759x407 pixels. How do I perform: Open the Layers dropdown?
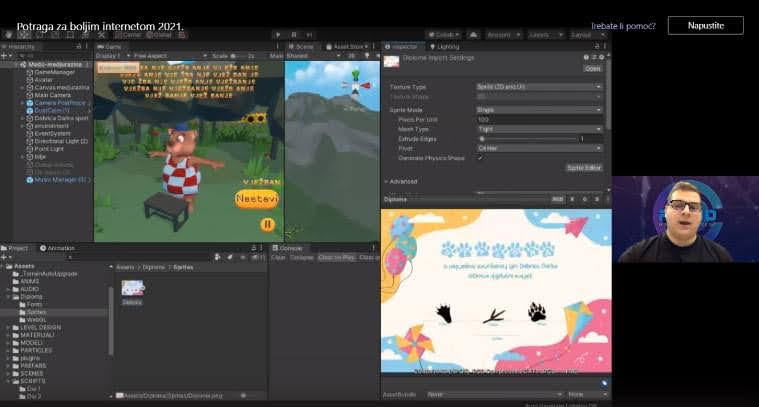(545, 35)
